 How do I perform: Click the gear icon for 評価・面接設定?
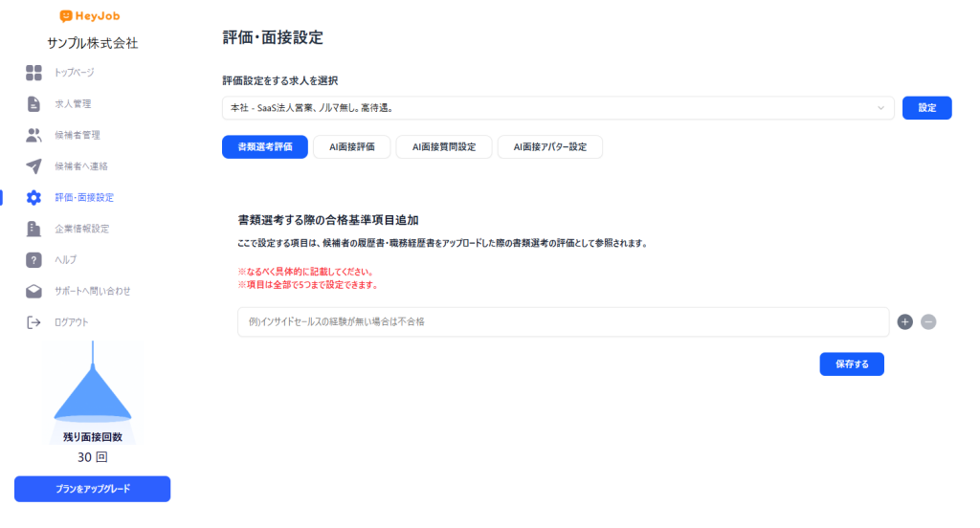pos(33,198)
